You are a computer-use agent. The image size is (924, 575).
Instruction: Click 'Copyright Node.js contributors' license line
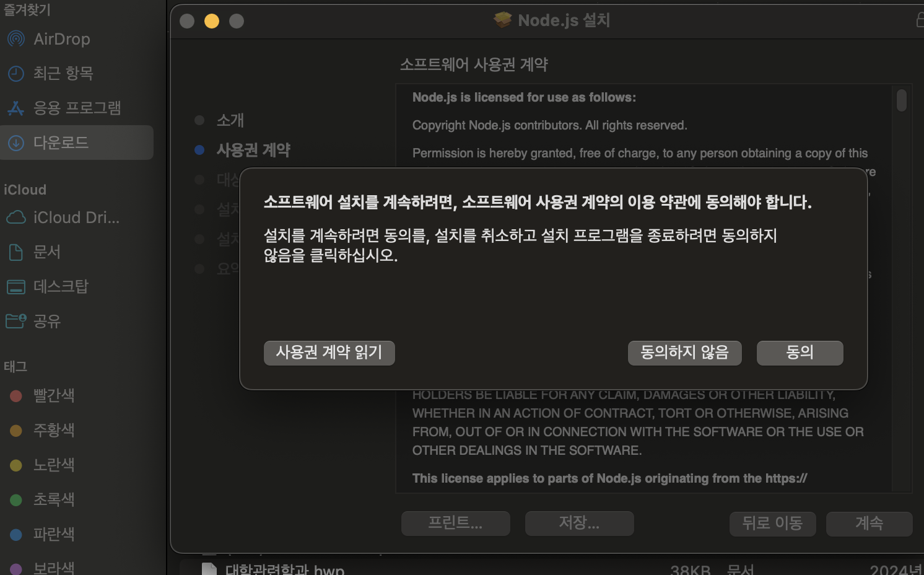click(x=549, y=125)
